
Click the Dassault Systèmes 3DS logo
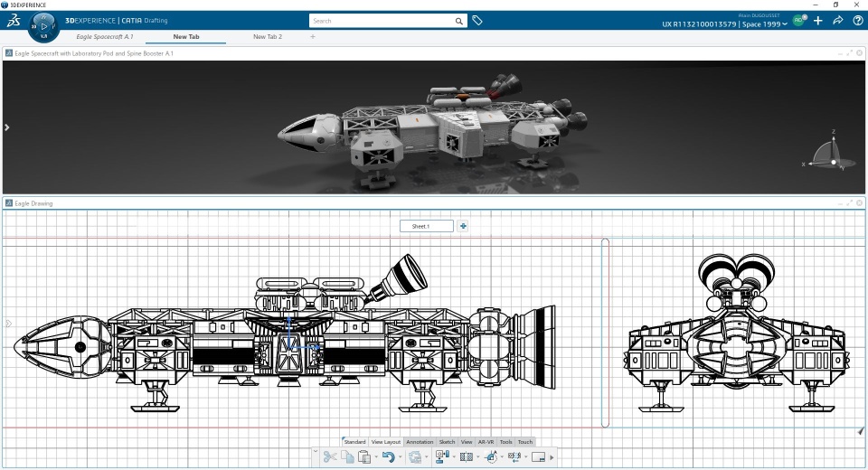tap(14, 21)
